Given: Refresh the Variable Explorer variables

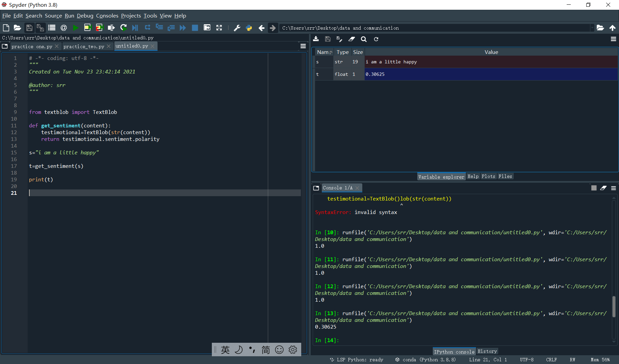Looking at the screenshot, I should coord(376,39).
